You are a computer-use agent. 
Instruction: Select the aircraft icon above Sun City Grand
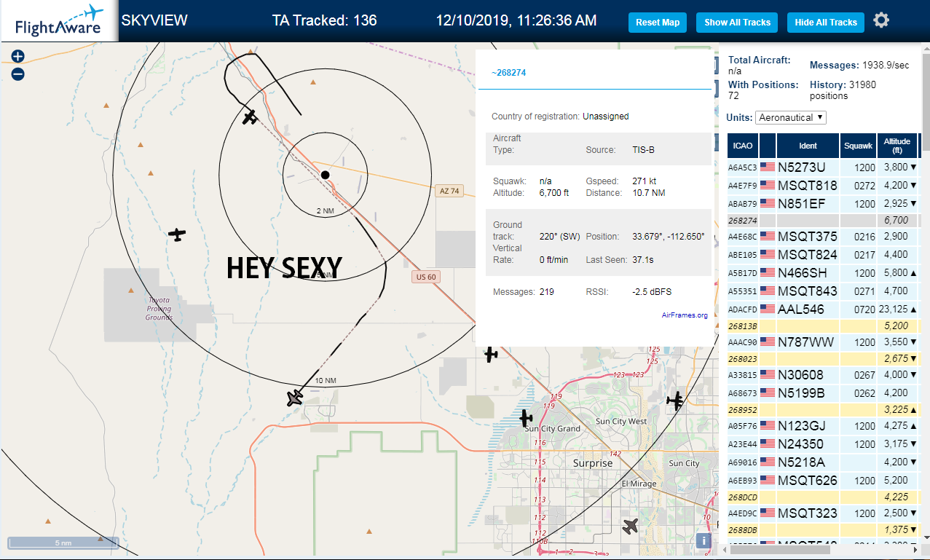tap(525, 418)
